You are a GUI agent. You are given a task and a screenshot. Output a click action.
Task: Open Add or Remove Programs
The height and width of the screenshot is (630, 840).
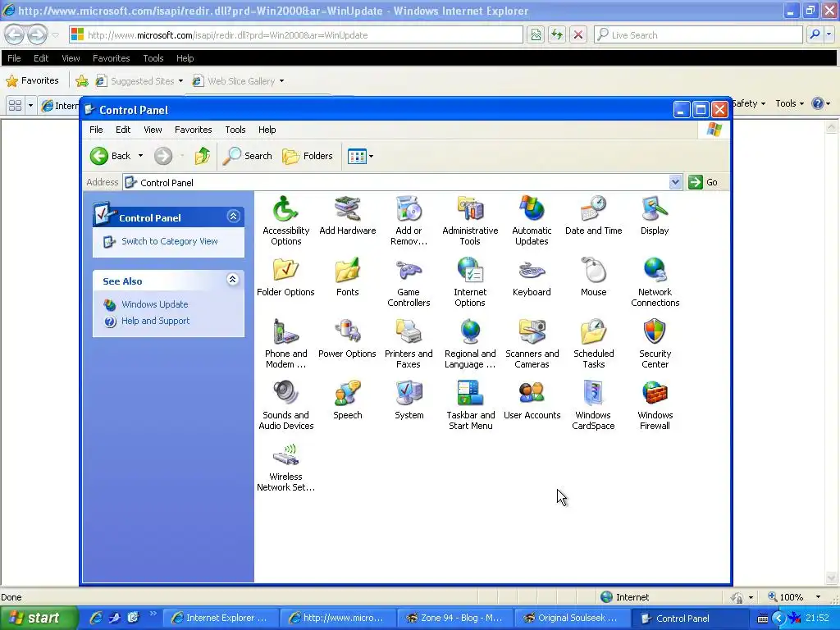409,221
